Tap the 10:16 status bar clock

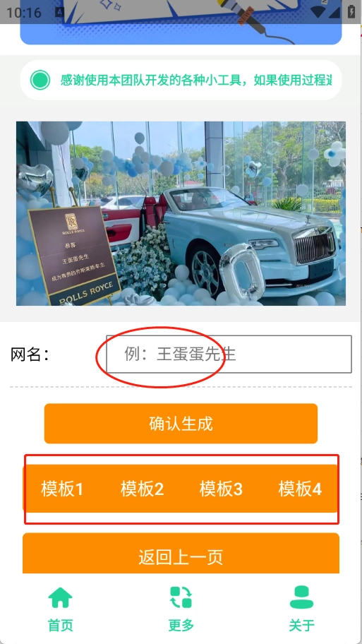pos(24,12)
